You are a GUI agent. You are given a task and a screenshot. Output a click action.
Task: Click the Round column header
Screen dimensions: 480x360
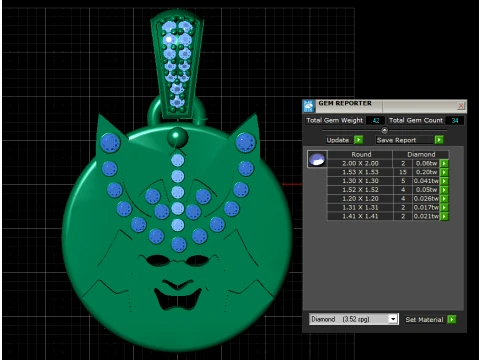pyautogui.click(x=361, y=154)
